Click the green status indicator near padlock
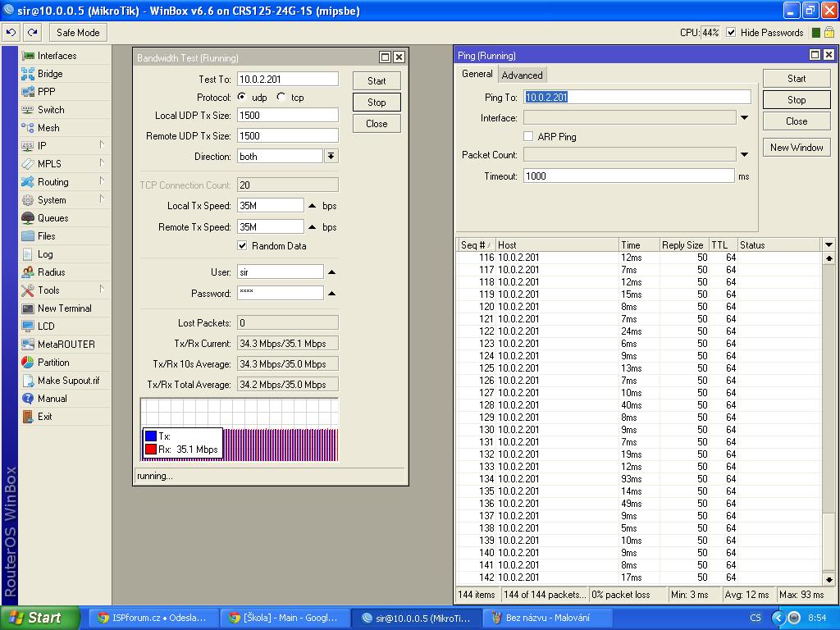 [816, 33]
